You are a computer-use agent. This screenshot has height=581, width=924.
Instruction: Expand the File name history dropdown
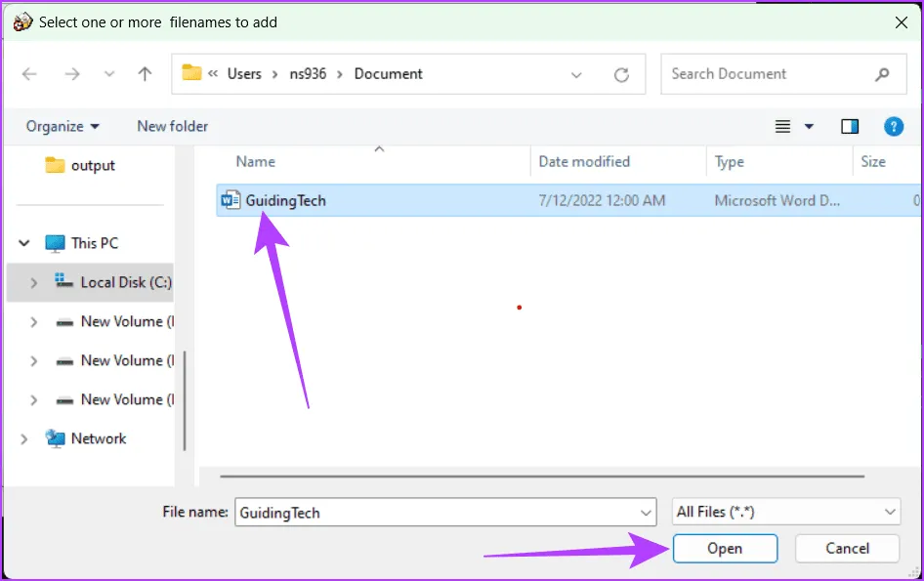coord(646,512)
